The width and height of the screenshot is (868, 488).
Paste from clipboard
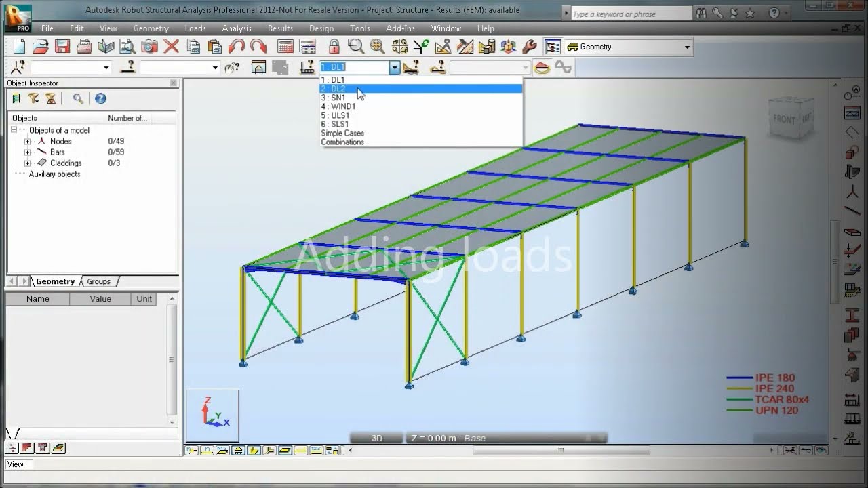(215, 47)
